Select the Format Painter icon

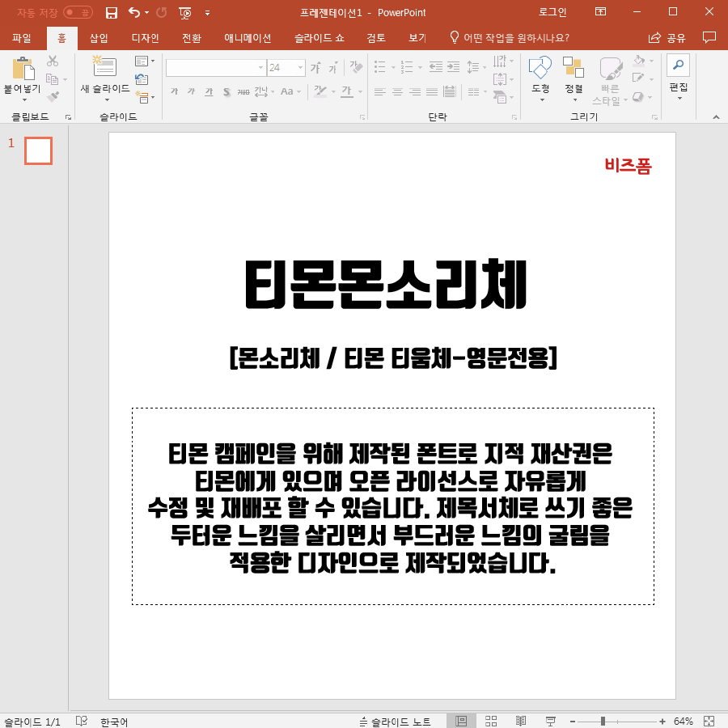click(52, 98)
